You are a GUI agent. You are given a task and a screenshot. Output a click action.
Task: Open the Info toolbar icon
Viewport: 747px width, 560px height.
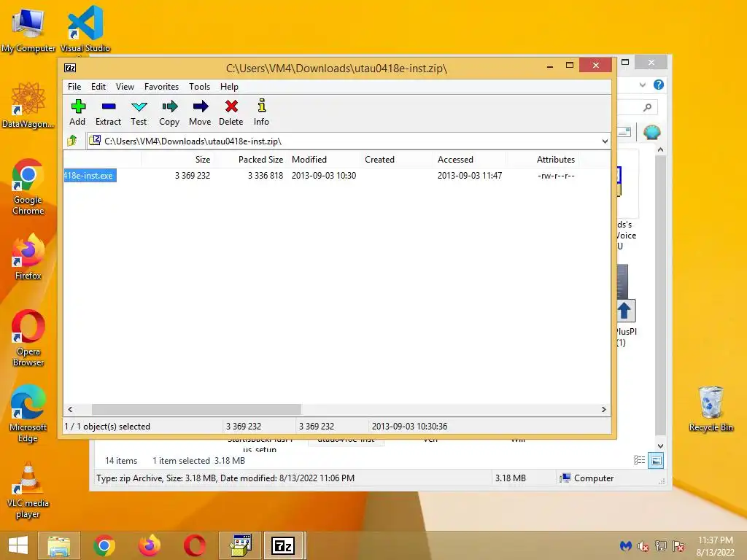point(261,112)
